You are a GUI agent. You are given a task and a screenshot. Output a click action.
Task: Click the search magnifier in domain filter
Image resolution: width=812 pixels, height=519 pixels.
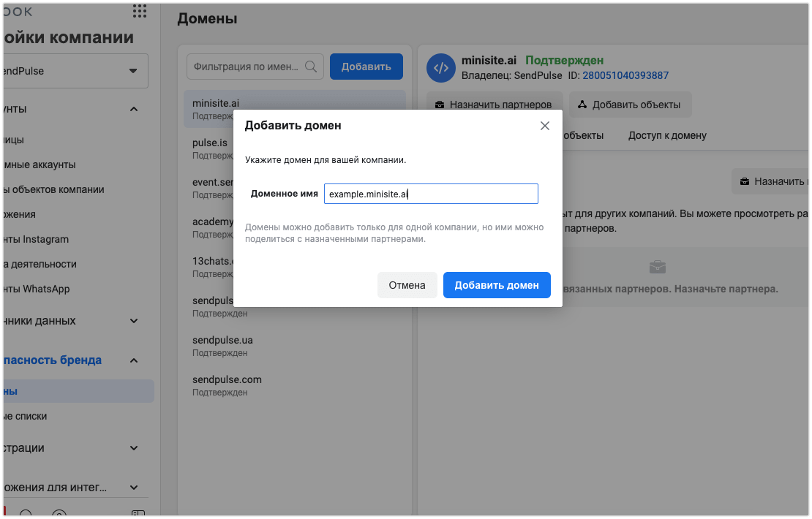coord(311,67)
